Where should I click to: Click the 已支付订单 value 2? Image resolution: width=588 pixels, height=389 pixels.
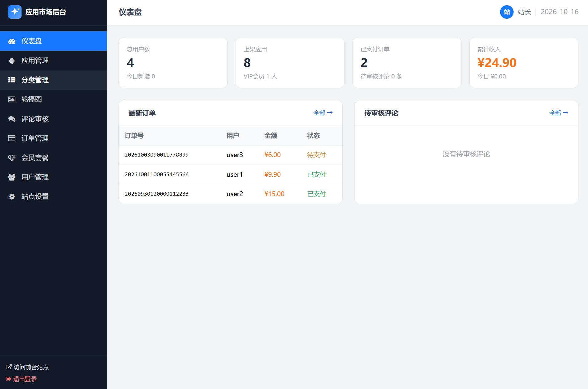[x=364, y=63]
